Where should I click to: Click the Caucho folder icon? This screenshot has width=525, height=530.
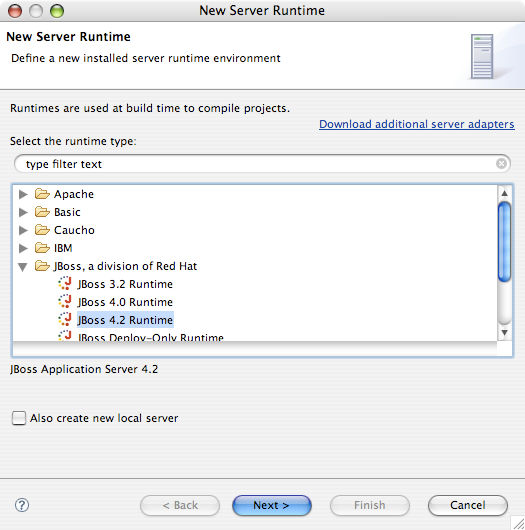(x=42, y=230)
